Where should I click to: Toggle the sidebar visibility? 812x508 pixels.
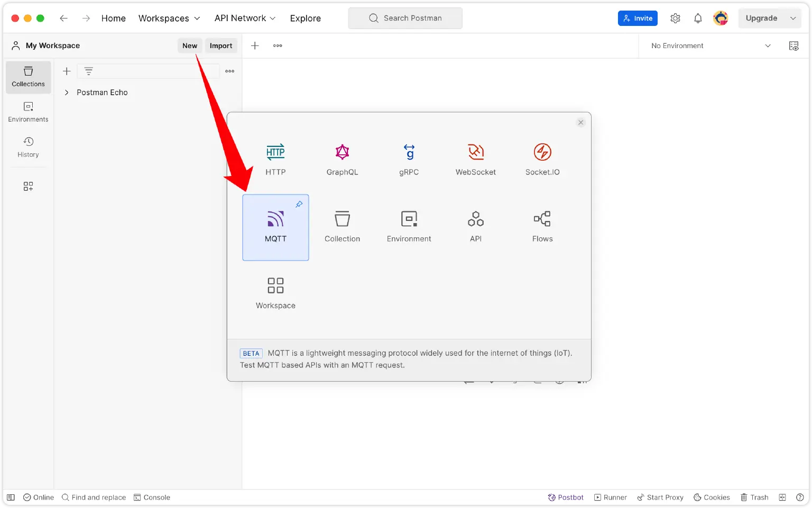coord(11,497)
